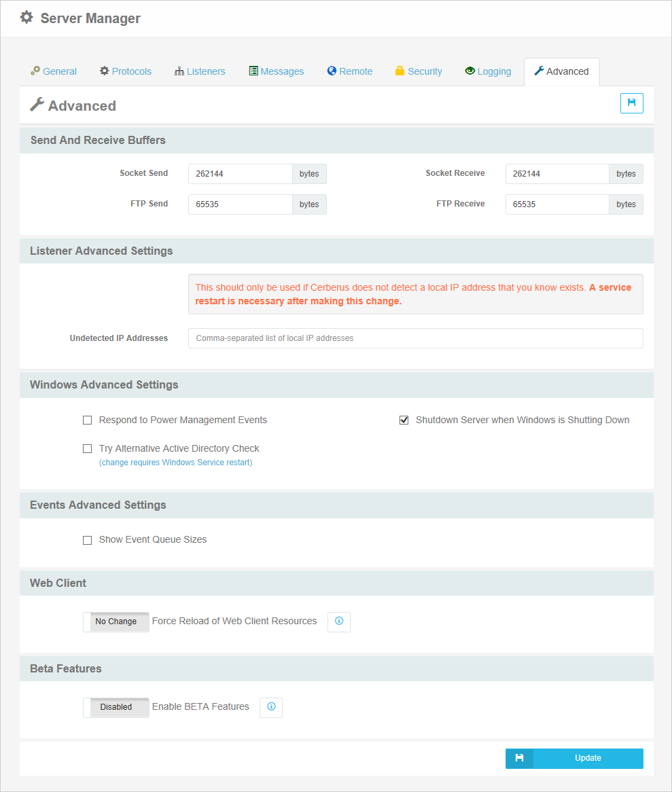The height and width of the screenshot is (792, 672).
Task: Click the globe icon on the Remote tab
Action: tap(332, 71)
